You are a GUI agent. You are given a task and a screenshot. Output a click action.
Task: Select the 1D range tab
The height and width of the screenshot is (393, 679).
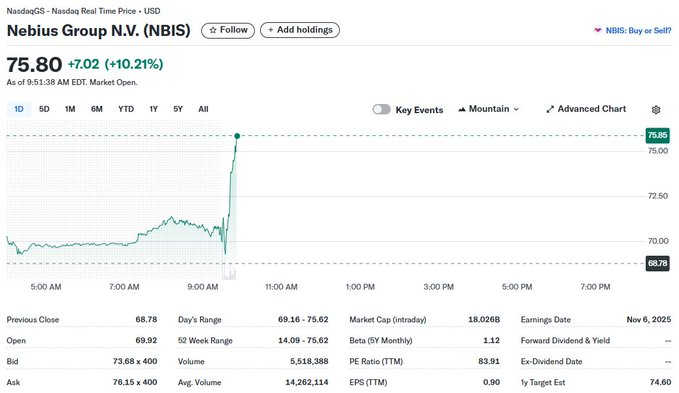tap(19, 109)
